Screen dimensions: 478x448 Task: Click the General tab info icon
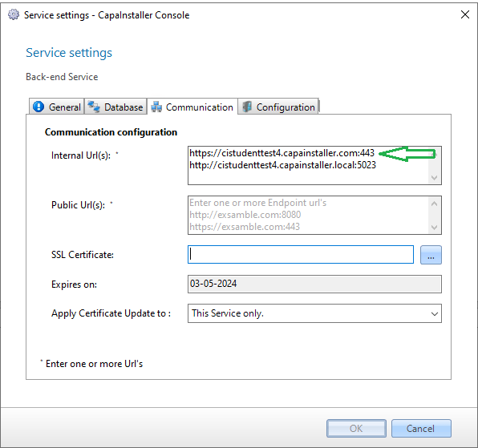(38, 107)
